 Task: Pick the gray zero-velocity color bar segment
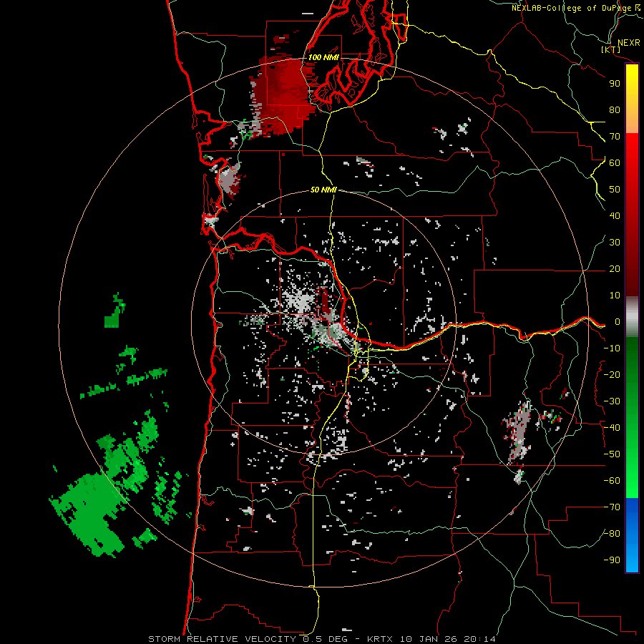[x=632, y=317]
